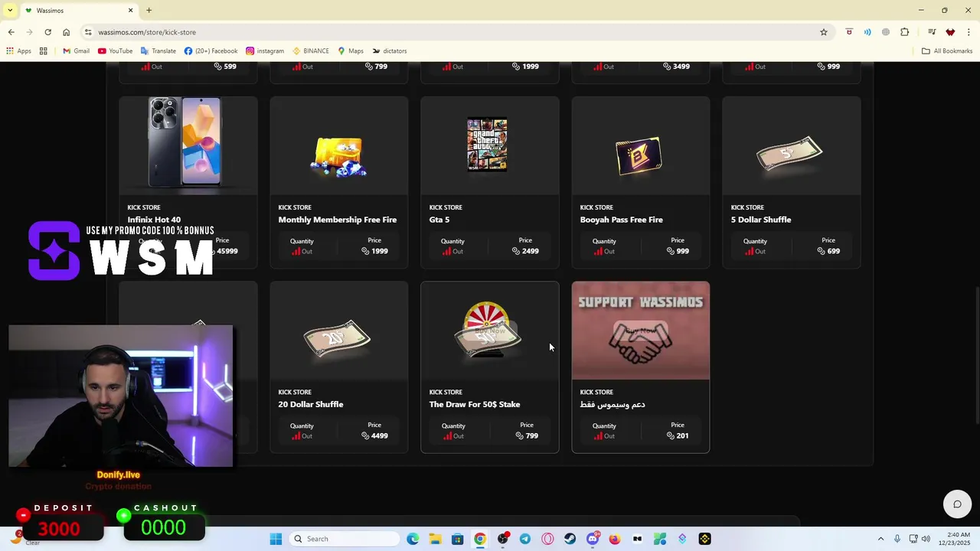Open the Binance app from the taskbar

[x=704, y=539]
